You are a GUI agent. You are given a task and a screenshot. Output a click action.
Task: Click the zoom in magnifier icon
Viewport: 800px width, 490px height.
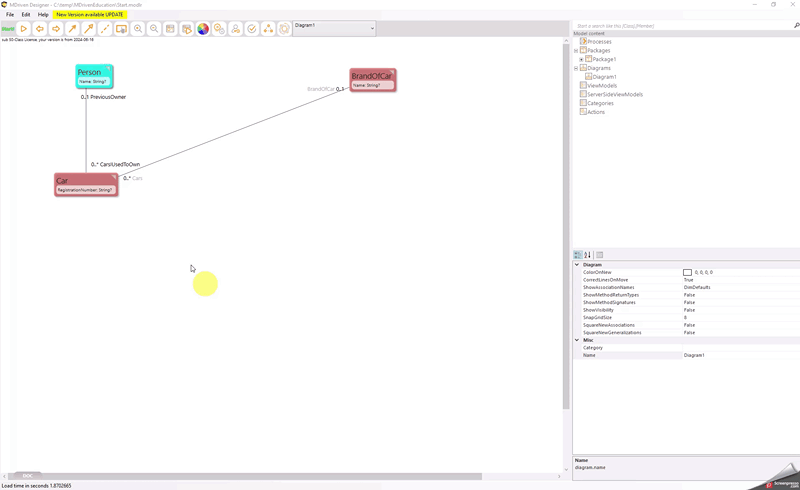tap(138, 29)
